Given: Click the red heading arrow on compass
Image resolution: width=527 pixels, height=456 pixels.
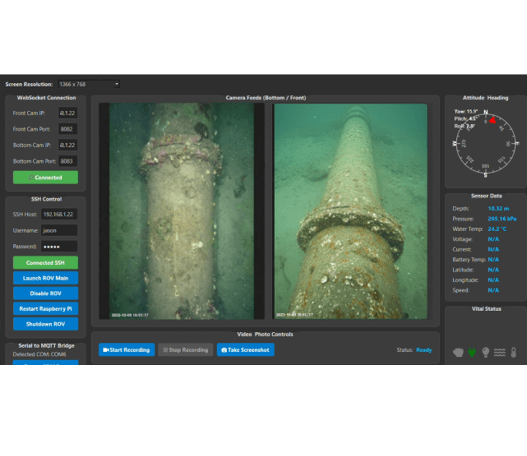Looking at the screenshot, I should [492, 120].
